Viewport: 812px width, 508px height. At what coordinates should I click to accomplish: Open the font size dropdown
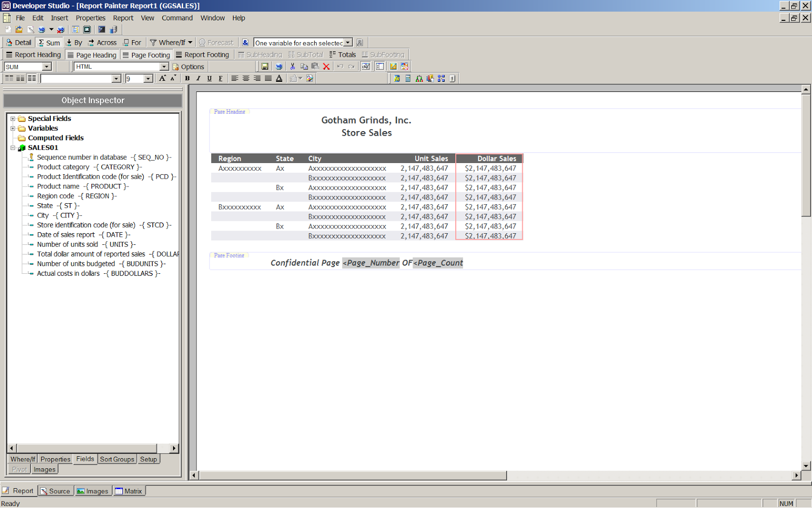point(148,79)
